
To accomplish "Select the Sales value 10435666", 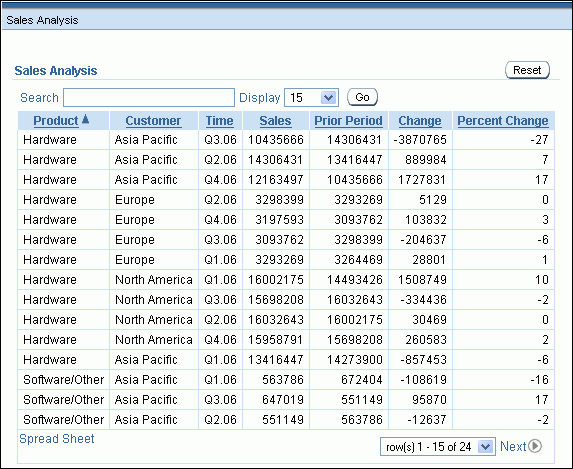I will click(276, 140).
